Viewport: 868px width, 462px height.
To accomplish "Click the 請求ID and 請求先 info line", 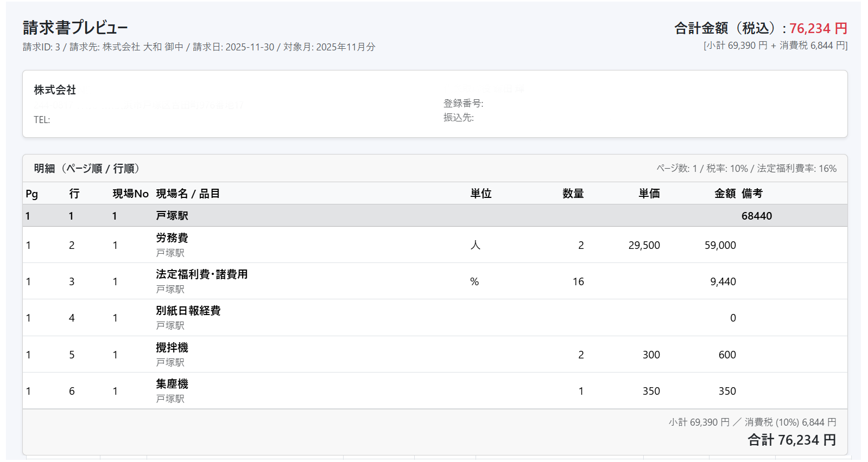I will [199, 47].
